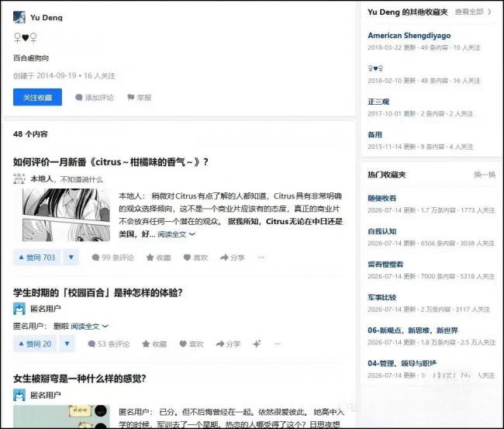Click anonymous avatar under 女生被掰弯 question
The width and height of the screenshot is (504, 429).
[x=19, y=395]
